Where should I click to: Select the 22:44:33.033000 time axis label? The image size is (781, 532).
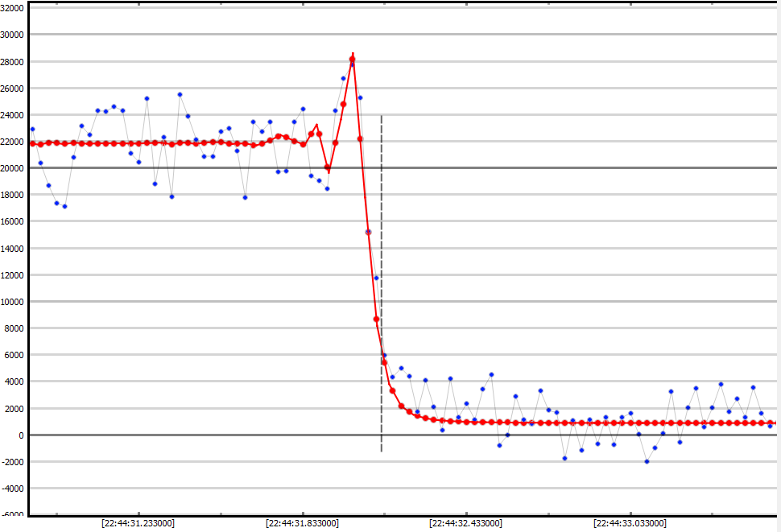pos(630,523)
